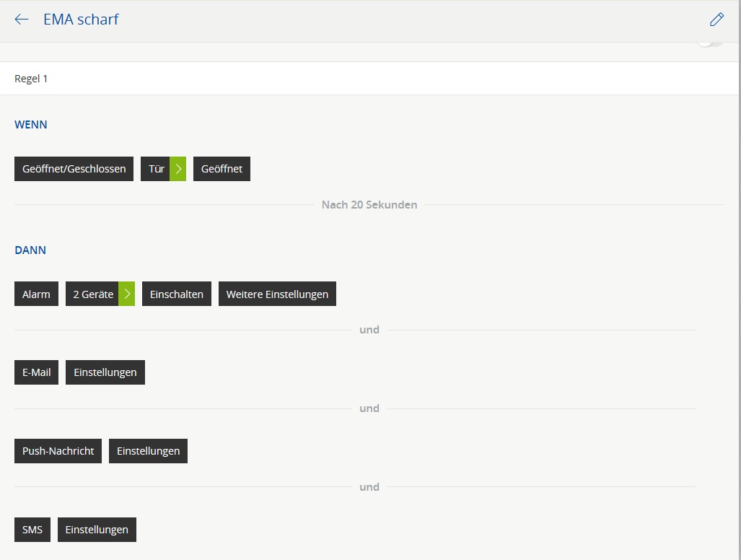Click the SMS action tag
Viewport: 741px width, 560px height.
pyautogui.click(x=32, y=530)
